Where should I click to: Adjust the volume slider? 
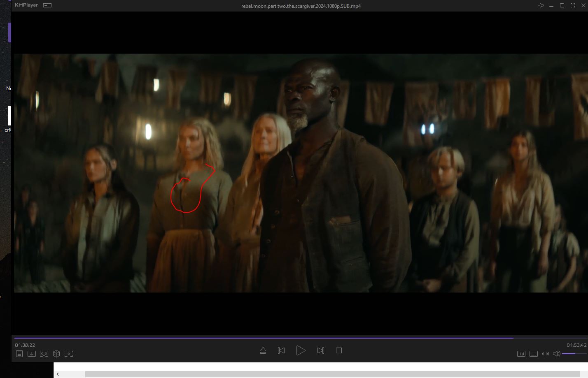coord(574,354)
